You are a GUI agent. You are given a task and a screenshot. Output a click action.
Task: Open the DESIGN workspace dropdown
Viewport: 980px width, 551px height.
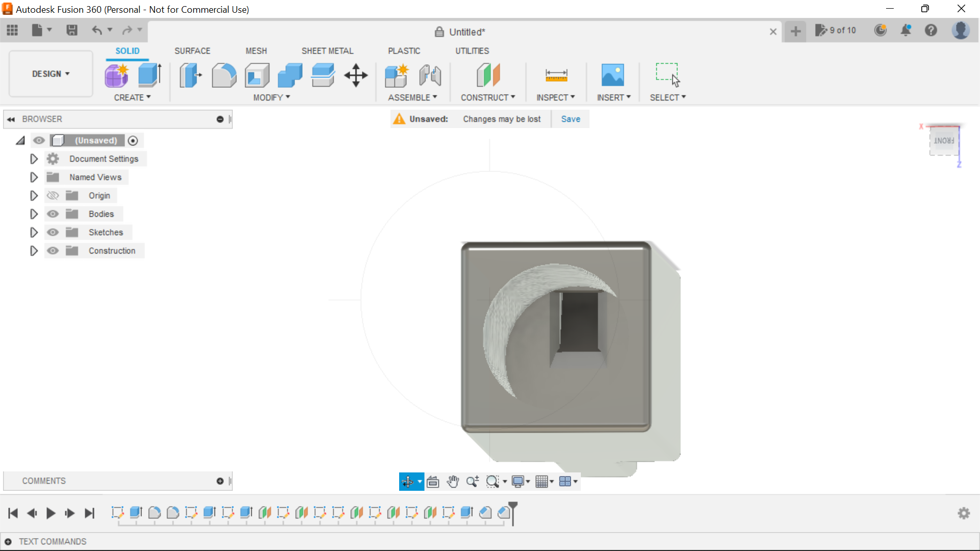click(x=50, y=73)
